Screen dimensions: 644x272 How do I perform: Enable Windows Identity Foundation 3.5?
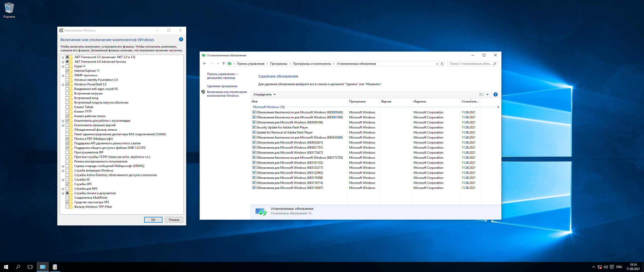tap(67, 80)
